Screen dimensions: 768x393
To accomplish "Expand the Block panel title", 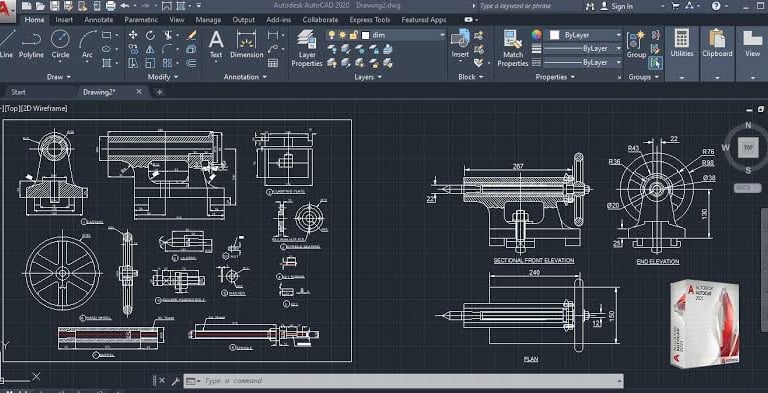I will point(471,77).
